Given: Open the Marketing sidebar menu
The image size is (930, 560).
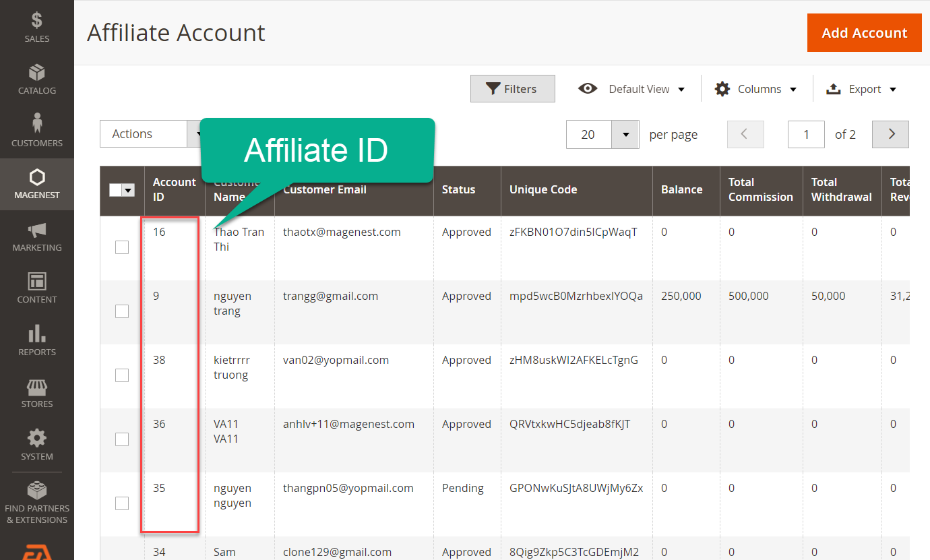Looking at the screenshot, I should (x=36, y=237).
